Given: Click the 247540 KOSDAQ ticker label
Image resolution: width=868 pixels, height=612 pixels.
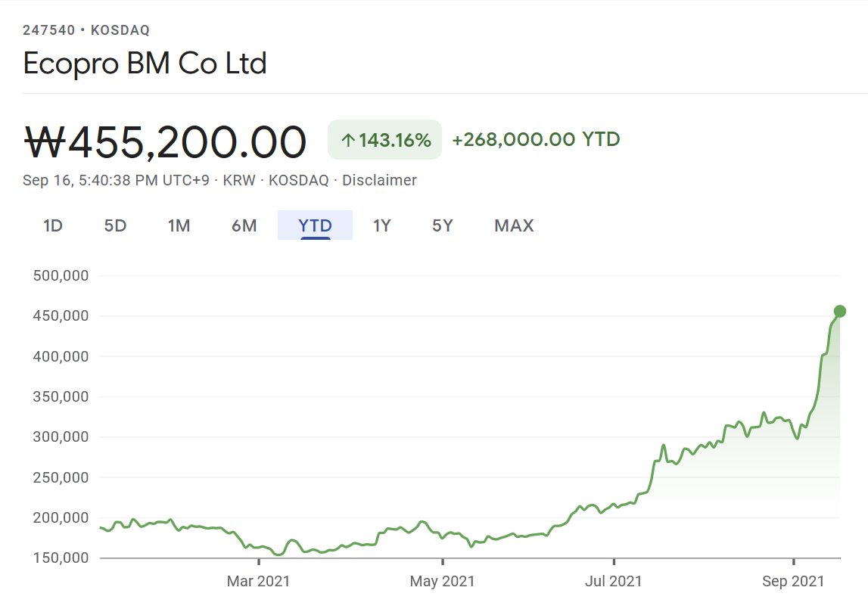Looking at the screenshot, I should (86, 30).
